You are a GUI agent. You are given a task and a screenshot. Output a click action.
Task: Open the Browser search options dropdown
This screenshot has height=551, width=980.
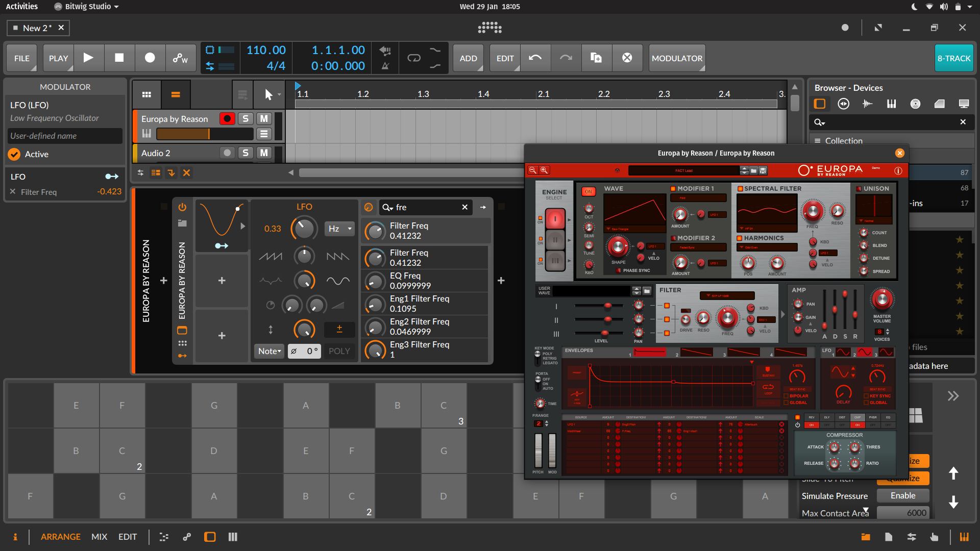click(x=820, y=122)
